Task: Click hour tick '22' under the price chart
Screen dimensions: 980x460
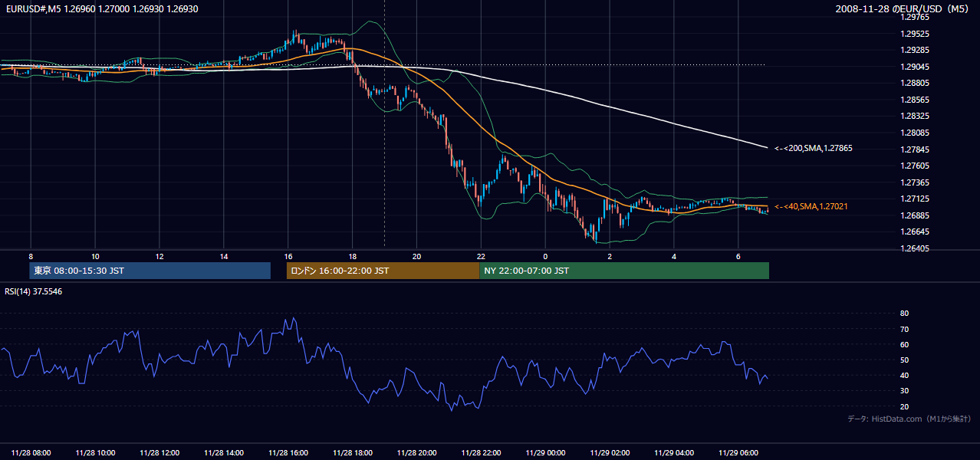Action: coord(482,255)
